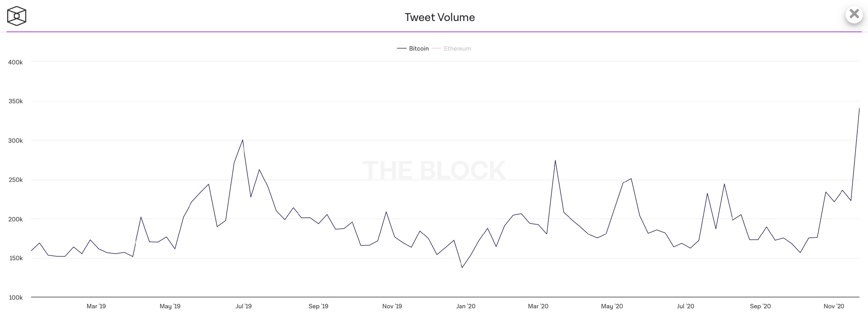Select the July 2019 peak near 300k
This screenshot has width=868, height=312.
pos(242,140)
